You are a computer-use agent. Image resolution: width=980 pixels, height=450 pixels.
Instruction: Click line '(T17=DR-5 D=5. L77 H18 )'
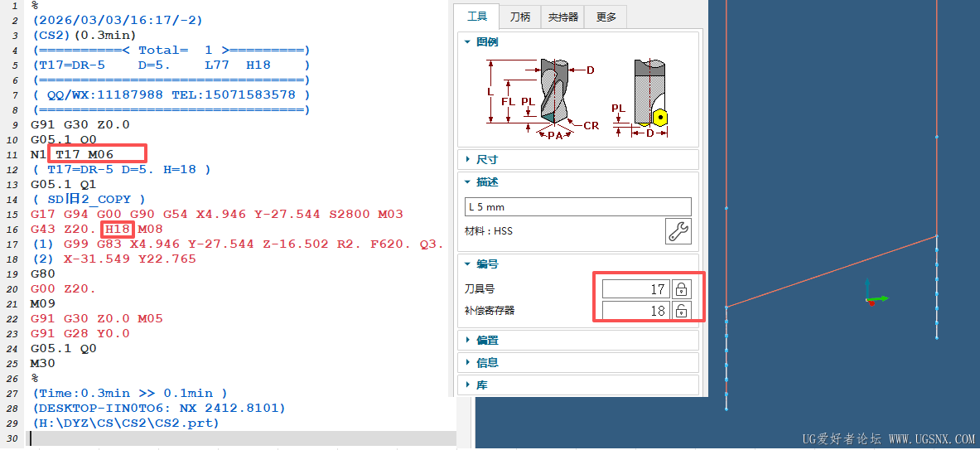(x=171, y=64)
